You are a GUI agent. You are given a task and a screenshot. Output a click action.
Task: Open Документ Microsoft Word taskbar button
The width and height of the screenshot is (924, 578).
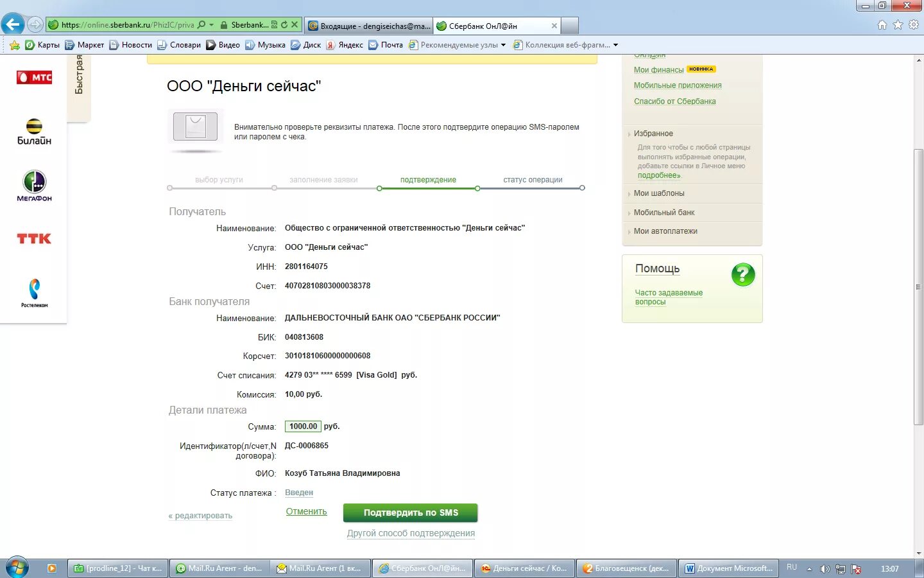(x=728, y=568)
